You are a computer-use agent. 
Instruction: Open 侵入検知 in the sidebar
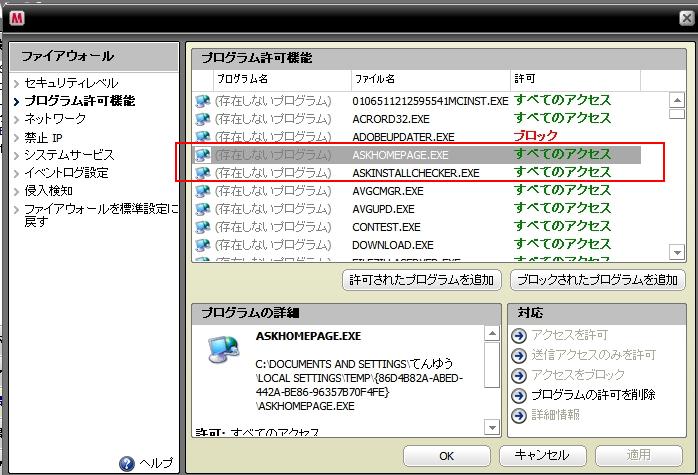[x=48, y=191]
